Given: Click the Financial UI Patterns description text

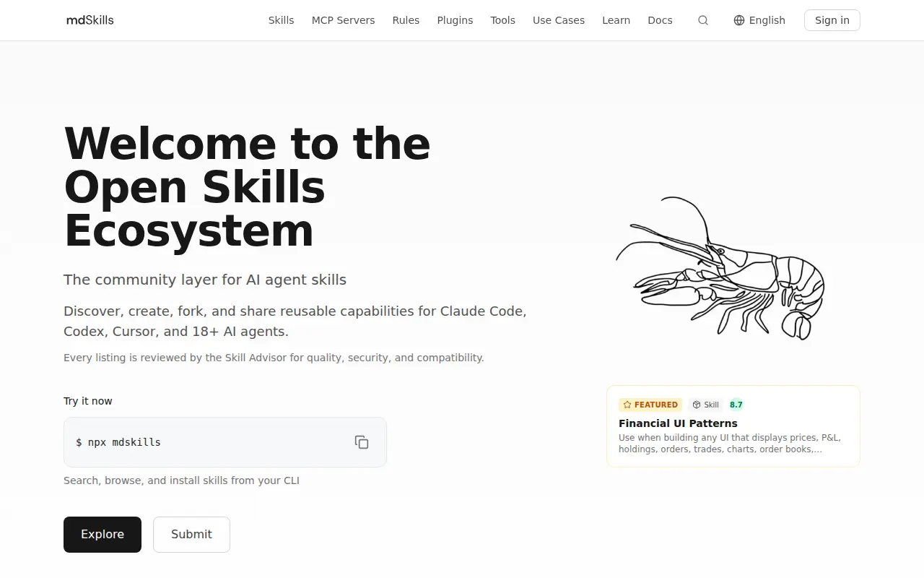Looking at the screenshot, I should pyautogui.click(x=729, y=443).
